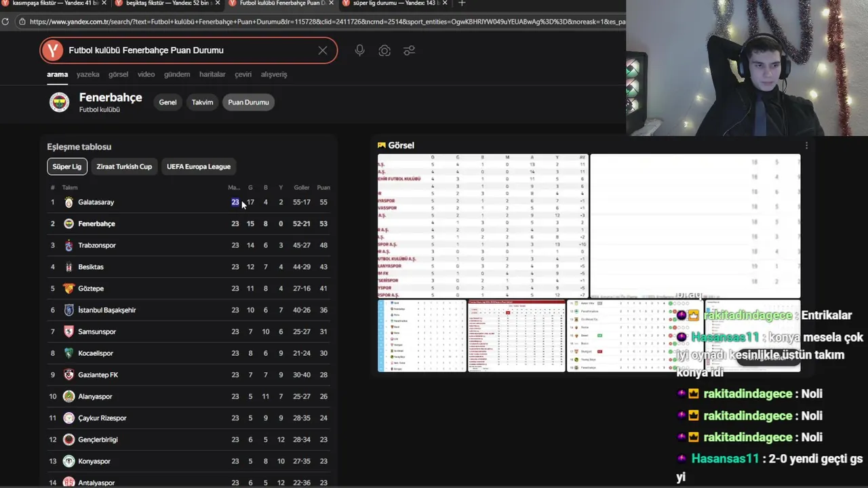The width and height of the screenshot is (868, 488).
Task: Click the 'Antalyaspor' team name
Action: tap(96, 483)
